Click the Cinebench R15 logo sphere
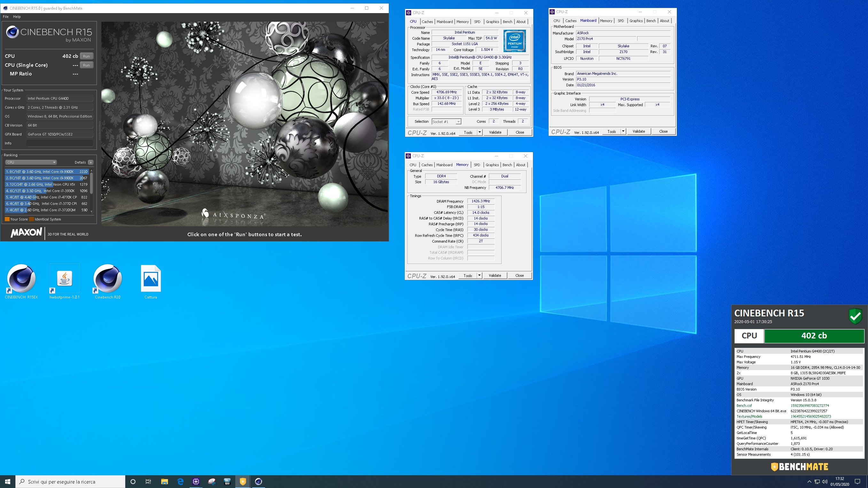Viewport: 868px width, 488px height. (x=12, y=32)
